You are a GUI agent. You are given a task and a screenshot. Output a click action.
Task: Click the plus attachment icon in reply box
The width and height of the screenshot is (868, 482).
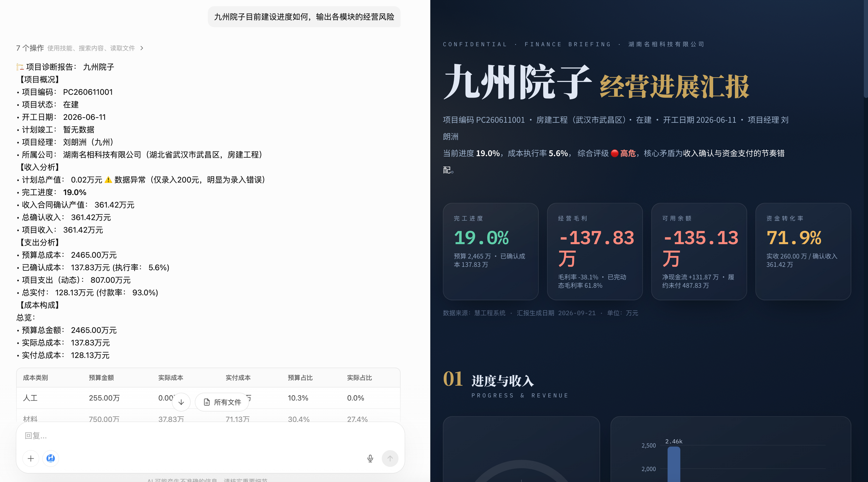click(31, 459)
